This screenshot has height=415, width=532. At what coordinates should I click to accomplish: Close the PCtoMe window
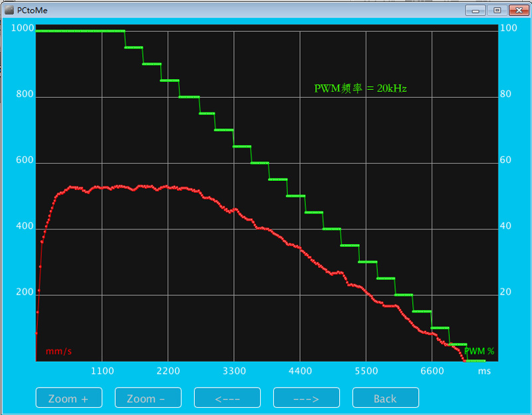519,11
